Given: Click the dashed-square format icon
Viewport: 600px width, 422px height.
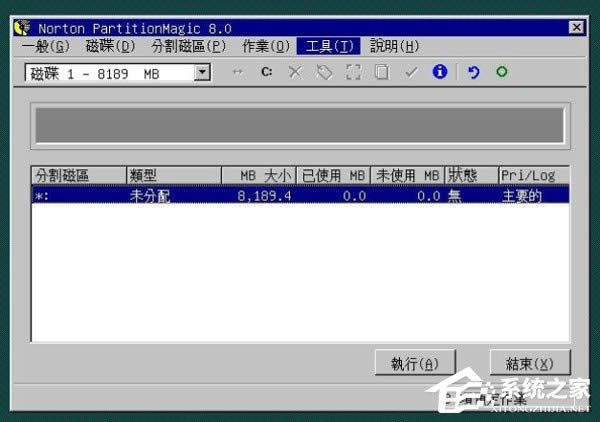Looking at the screenshot, I should (353, 72).
